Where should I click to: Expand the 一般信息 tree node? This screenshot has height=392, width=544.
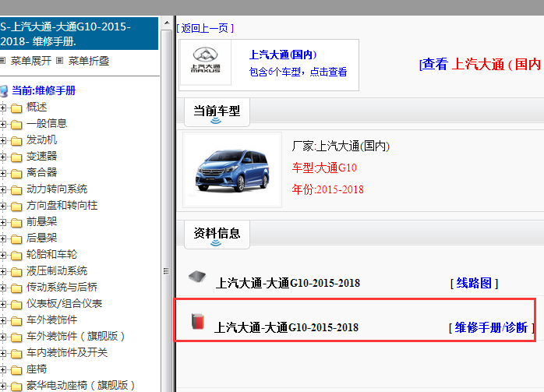(3, 124)
